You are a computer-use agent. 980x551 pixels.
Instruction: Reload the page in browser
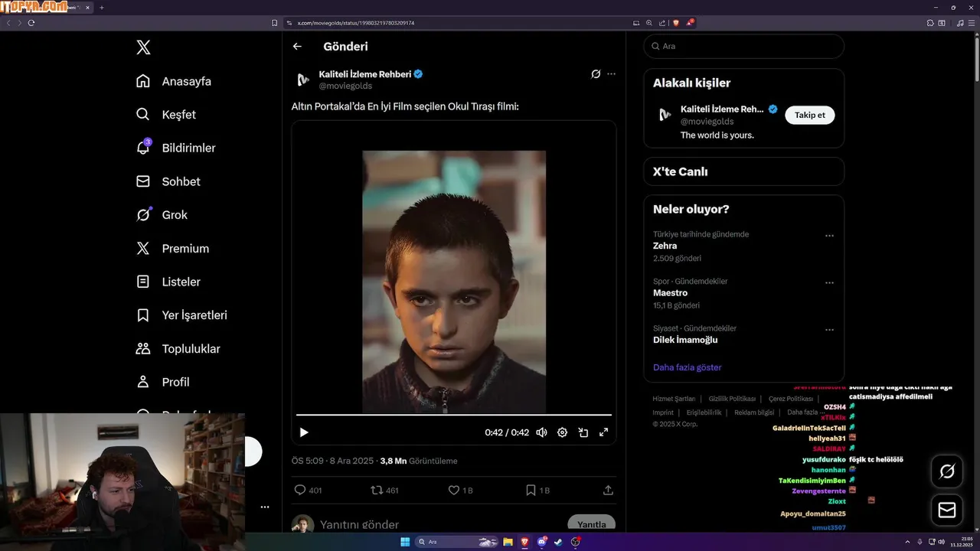(31, 23)
